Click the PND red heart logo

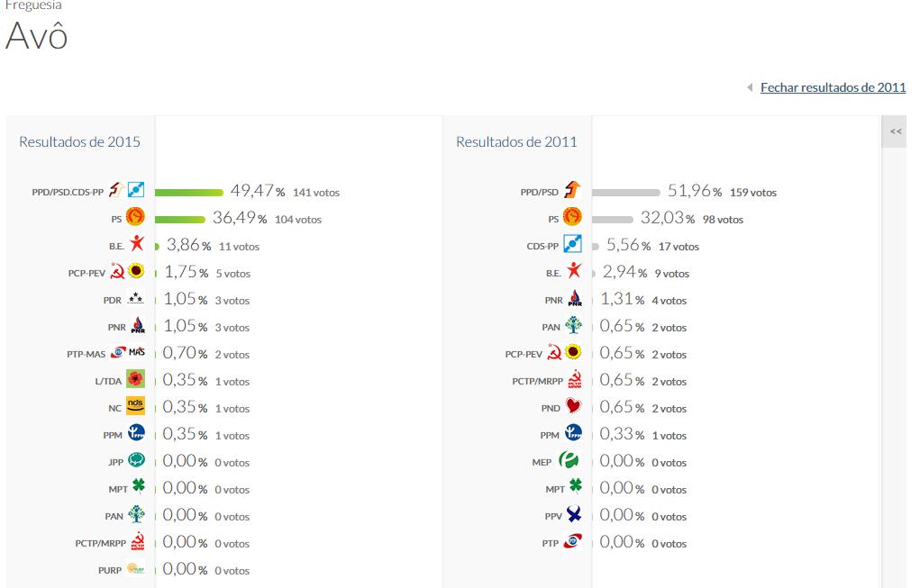pos(572,407)
